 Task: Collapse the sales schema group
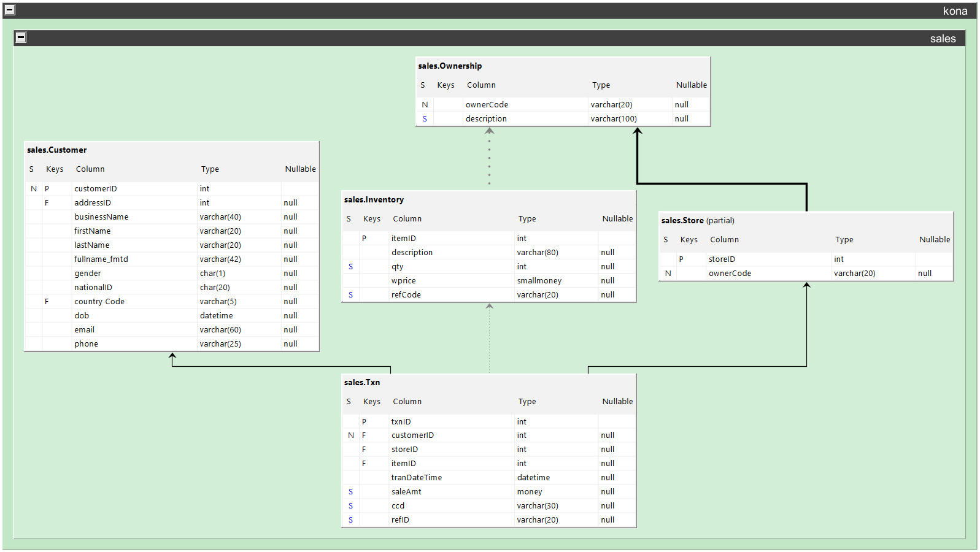click(x=21, y=37)
